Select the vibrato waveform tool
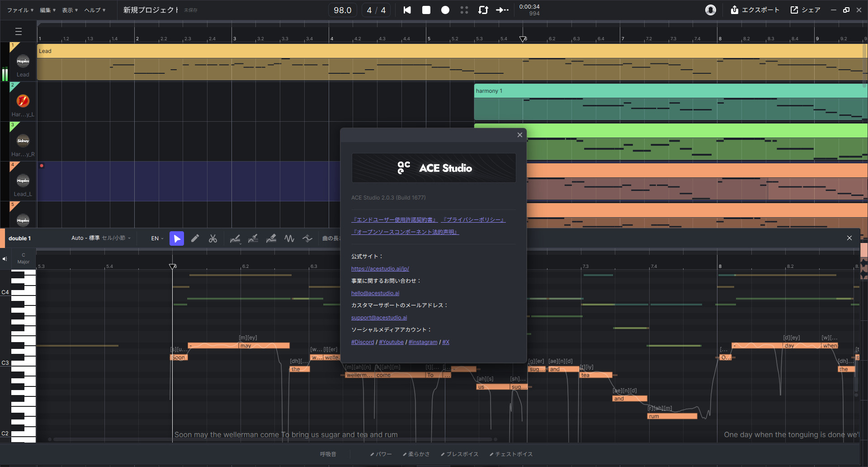The image size is (868, 467). tap(289, 238)
